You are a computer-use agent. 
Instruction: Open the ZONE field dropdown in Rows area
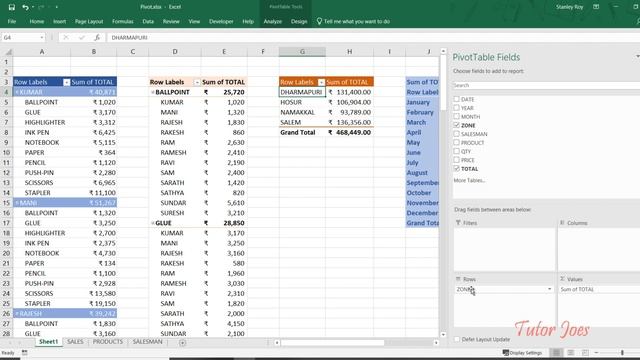point(549,289)
